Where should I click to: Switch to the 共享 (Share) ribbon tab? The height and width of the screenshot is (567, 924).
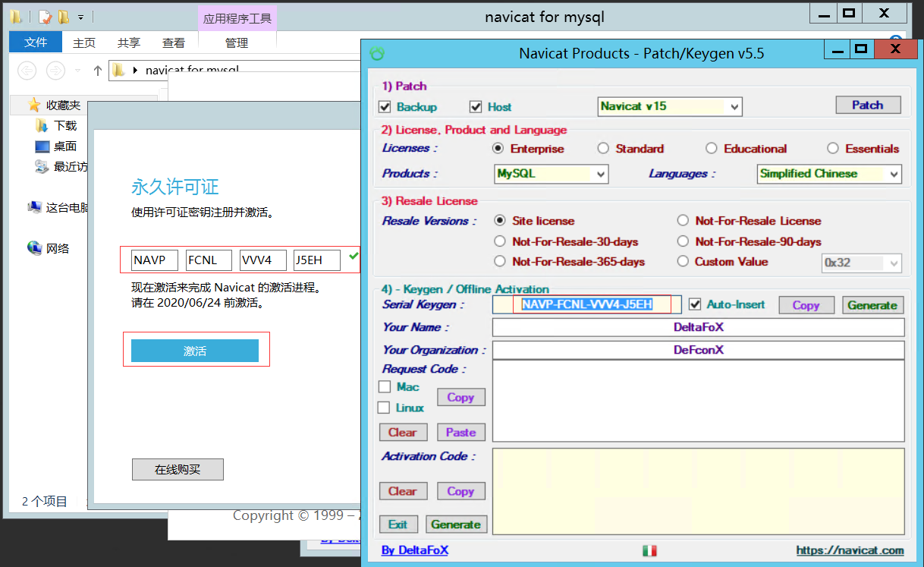pos(129,43)
